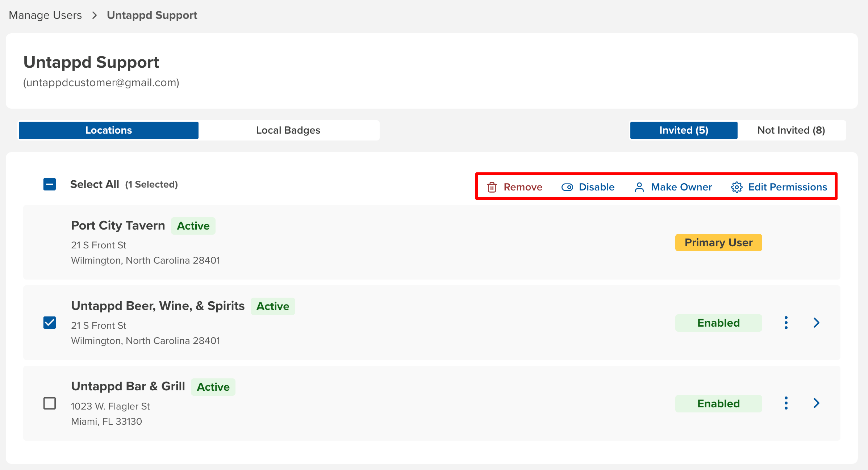The height and width of the screenshot is (470, 868).
Task: Click the Edit Permissions text
Action: click(x=788, y=187)
